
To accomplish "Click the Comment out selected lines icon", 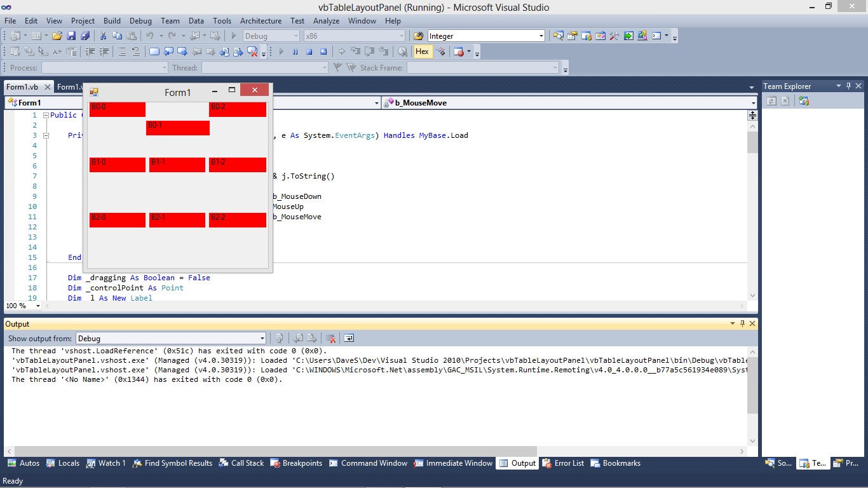I will (x=121, y=52).
